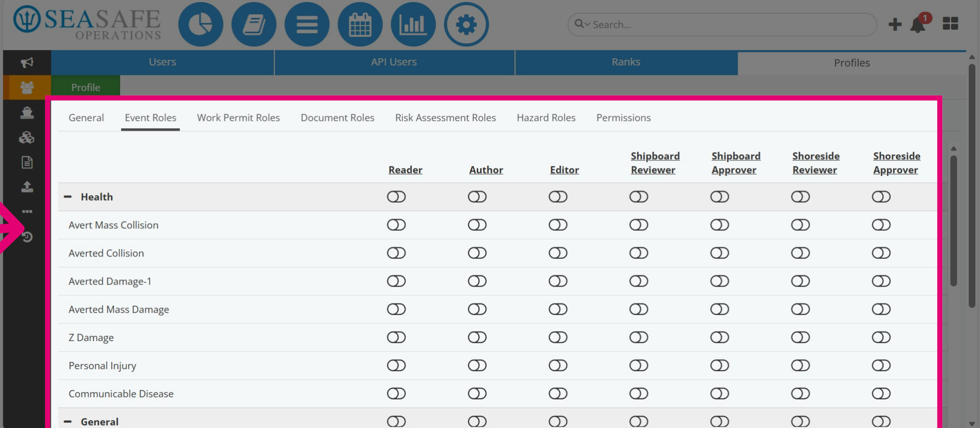This screenshot has height=428, width=980.
Task: Click into the Search input field
Action: click(722, 25)
